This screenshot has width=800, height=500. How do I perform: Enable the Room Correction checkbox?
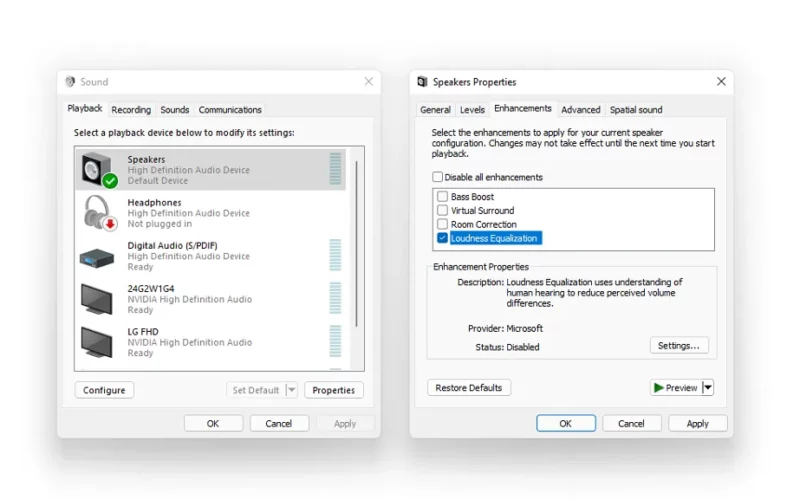click(442, 224)
